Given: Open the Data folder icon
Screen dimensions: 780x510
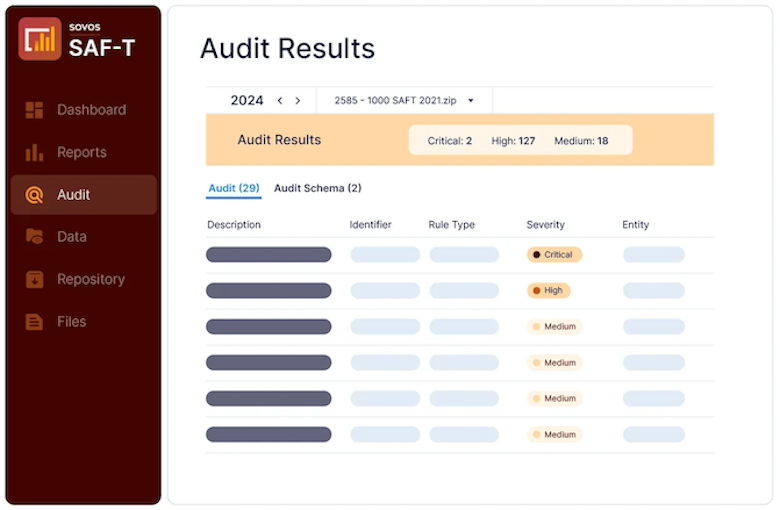Looking at the screenshot, I should (x=35, y=237).
